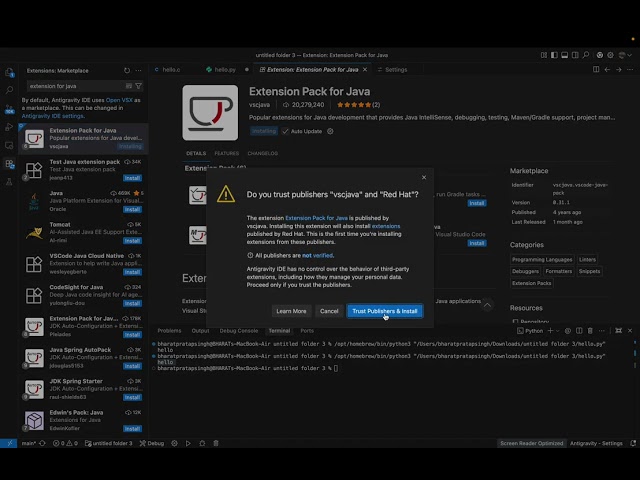Click Snippets category tag
This screenshot has width=640, height=480.
589,271
